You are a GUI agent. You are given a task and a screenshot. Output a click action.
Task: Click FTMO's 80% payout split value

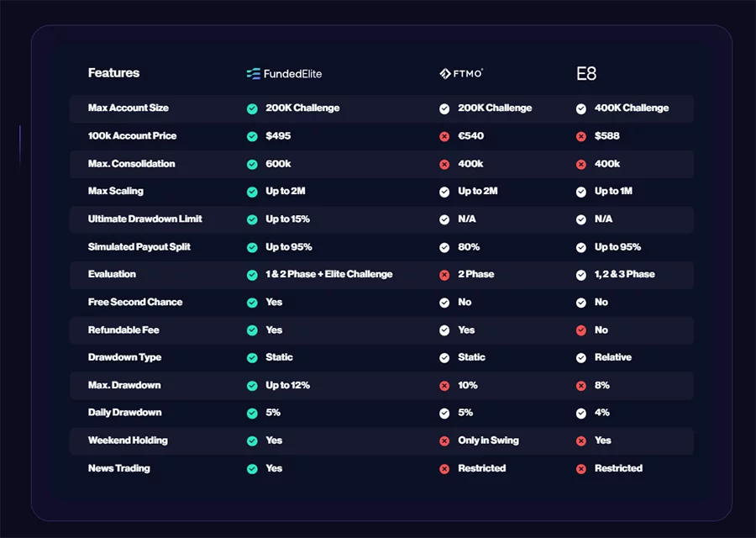[x=469, y=246]
